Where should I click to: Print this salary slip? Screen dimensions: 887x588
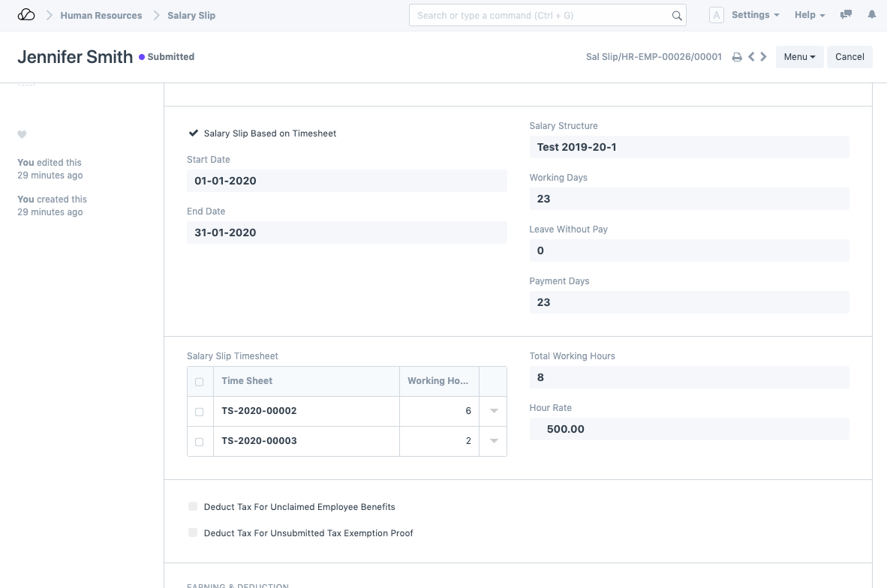[x=737, y=57]
